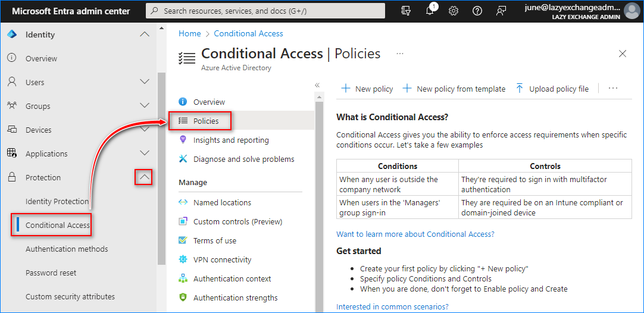This screenshot has width=644, height=313.
Task: Open Authentication methods in sidebar
Action: click(67, 249)
